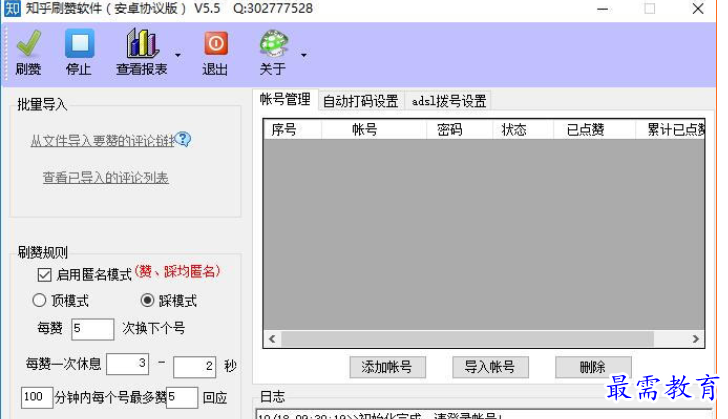
Task: Click the 知 app icon in title bar
Action: click(12, 8)
